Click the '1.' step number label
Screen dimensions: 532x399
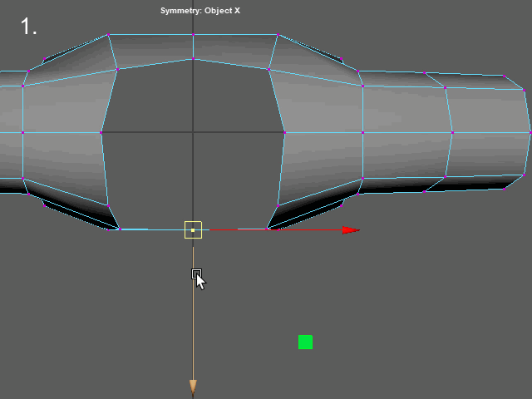(29, 27)
